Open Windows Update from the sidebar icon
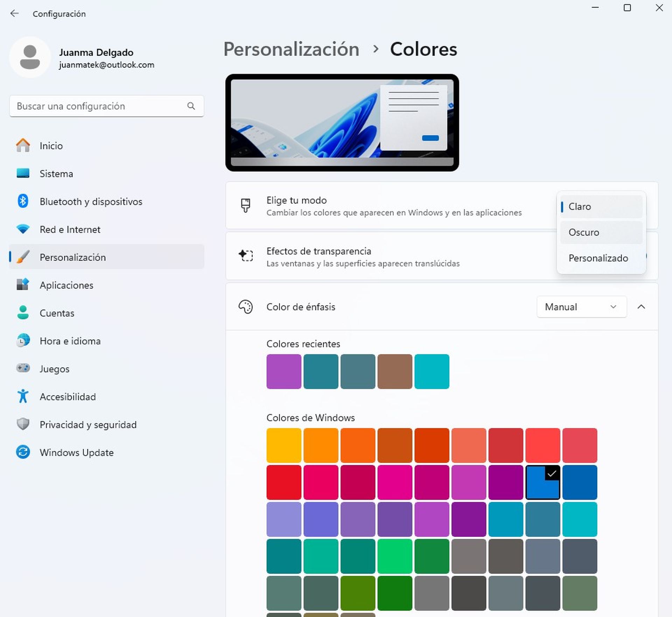Image resolution: width=672 pixels, height=617 pixels. (23, 452)
